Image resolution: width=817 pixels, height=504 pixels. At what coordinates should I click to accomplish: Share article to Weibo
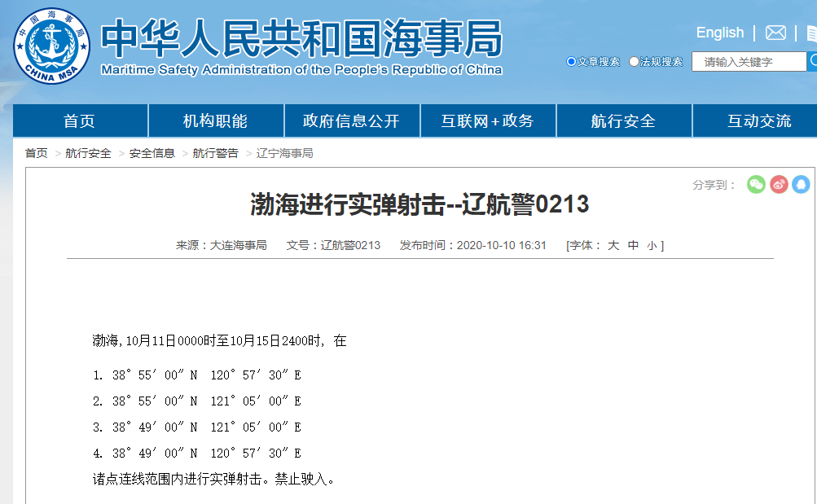point(779,185)
